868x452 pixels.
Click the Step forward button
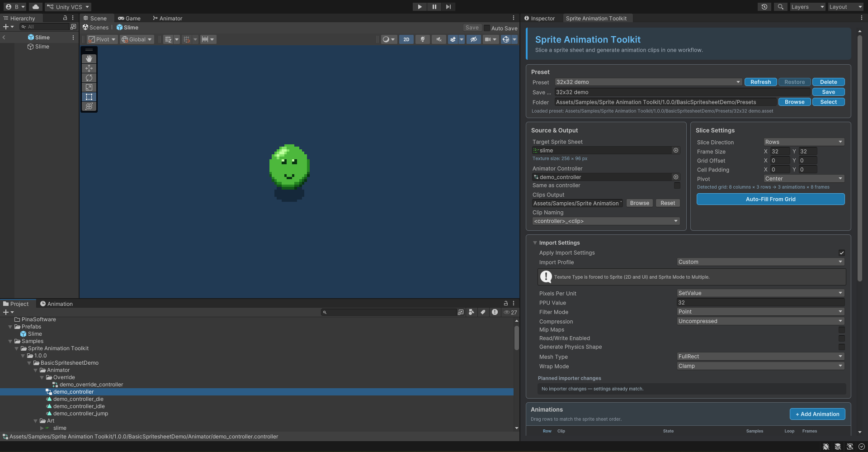448,7
